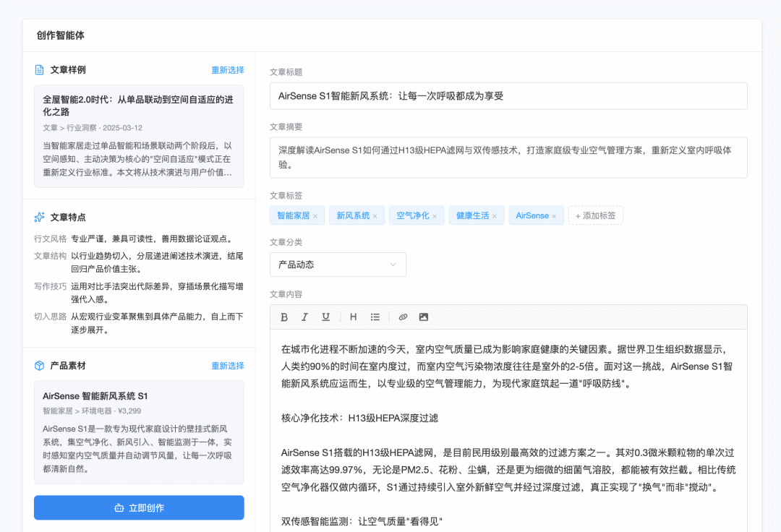Image resolution: width=781 pixels, height=532 pixels.
Task: Click the 空气净化 tag label
Action: [413, 215]
